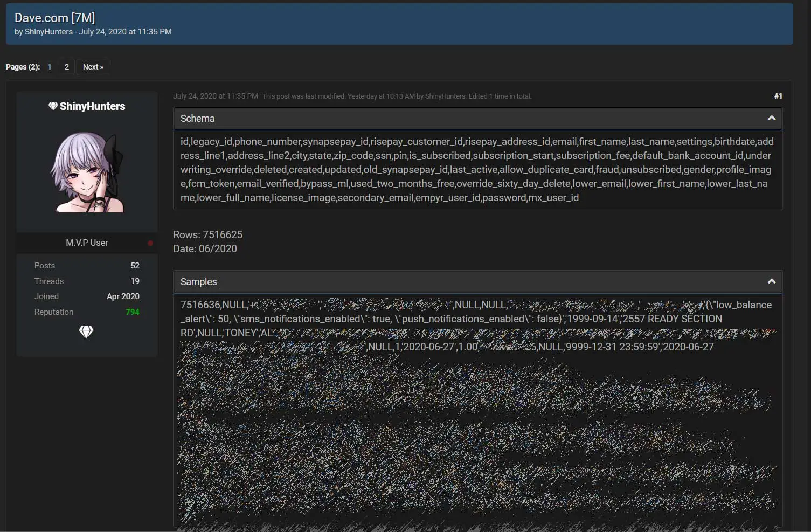This screenshot has width=811, height=532.
Task: Click the M.V.P User rank label
Action: pos(87,243)
